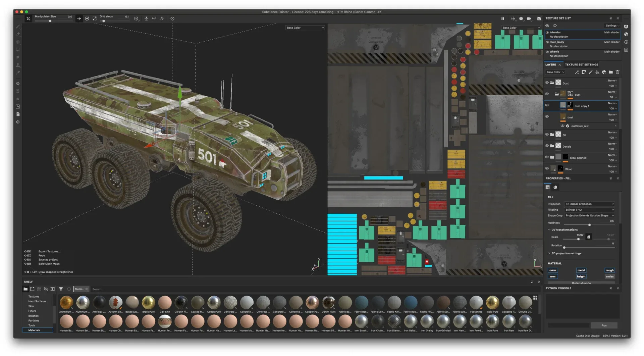Add a paint layer using the brush icon

(x=590, y=72)
